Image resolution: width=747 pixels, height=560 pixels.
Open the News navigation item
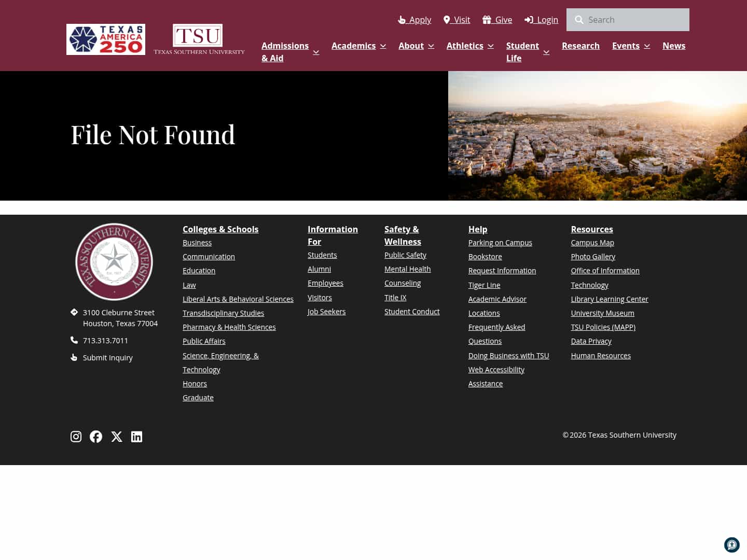coord(674,46)
